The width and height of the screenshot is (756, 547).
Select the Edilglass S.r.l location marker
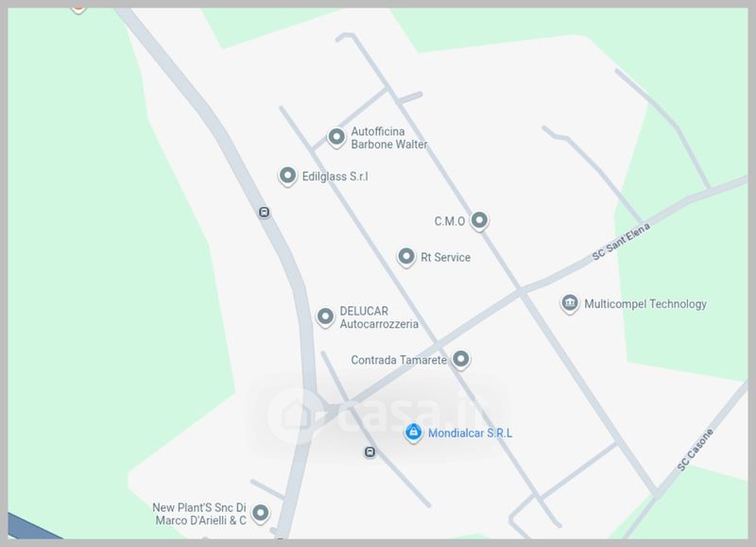point(288,177)
